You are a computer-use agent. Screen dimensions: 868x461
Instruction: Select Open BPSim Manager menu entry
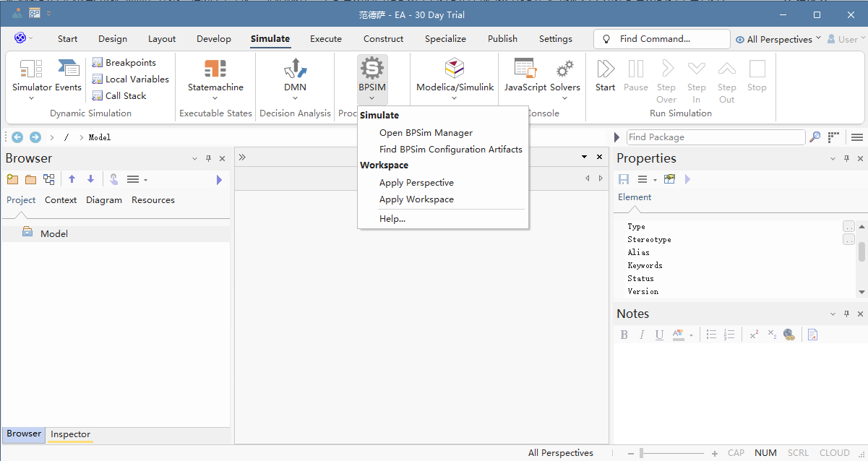[426, 133]
